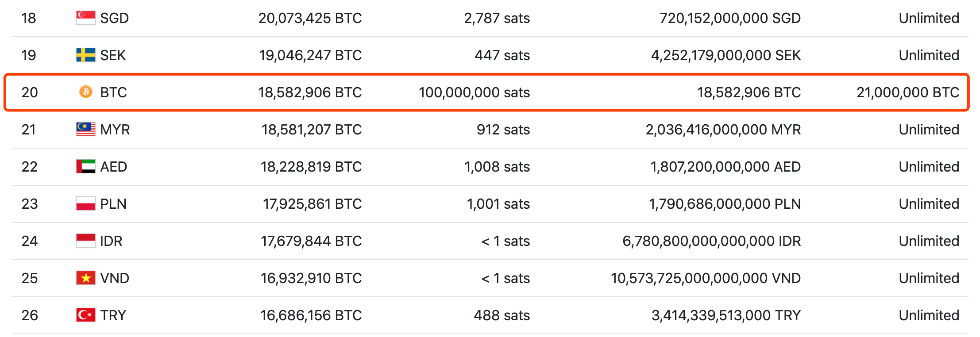Select rank number 24 in the table
Screen dimensions: 980x337
(30, 241)
